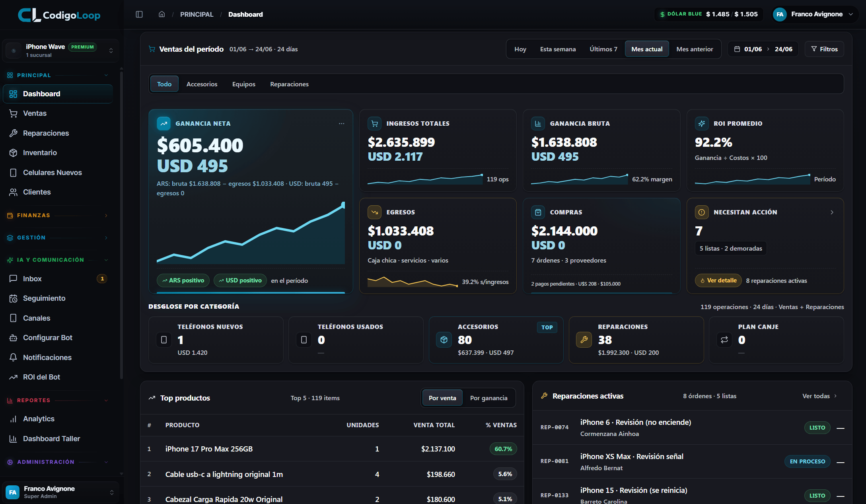Open ROI del Bot trend icon
The height and width of the screenshot is (504, 866).
pyautogui.click(x=13, y=377)
